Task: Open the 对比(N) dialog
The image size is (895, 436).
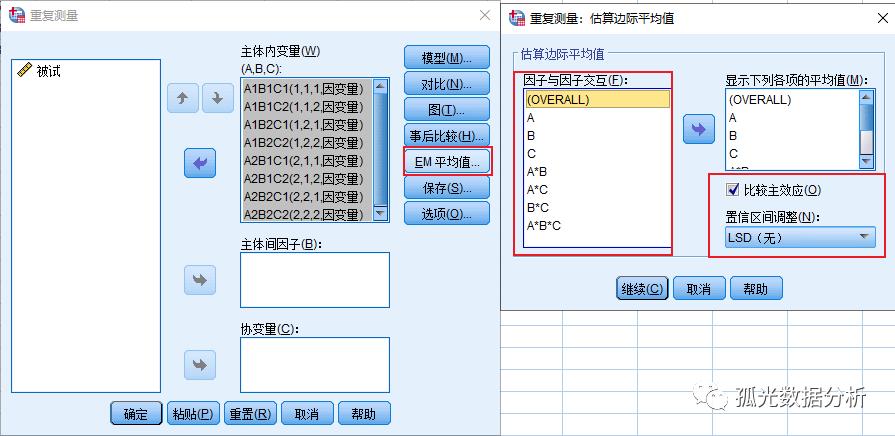Action: pos(447,84)
